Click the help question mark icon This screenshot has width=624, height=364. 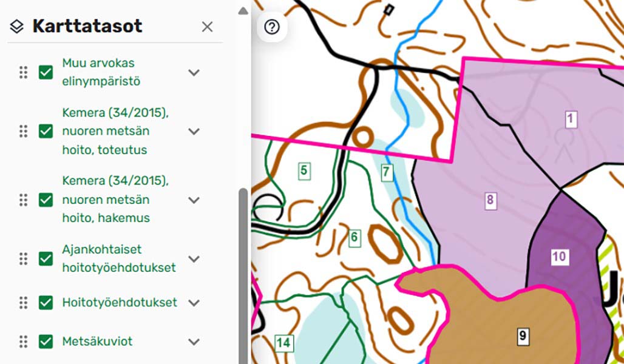tap(271, 27)
